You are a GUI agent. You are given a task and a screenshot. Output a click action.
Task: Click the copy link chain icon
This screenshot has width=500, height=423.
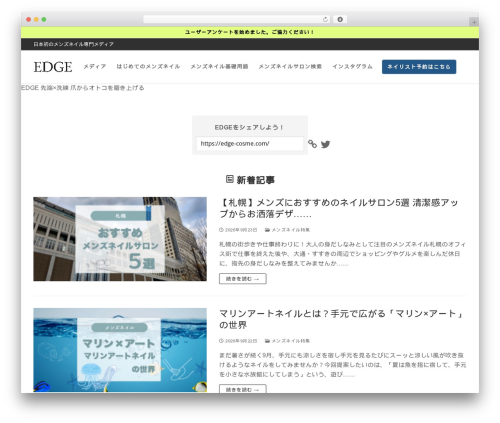click(x=312, y=144)
